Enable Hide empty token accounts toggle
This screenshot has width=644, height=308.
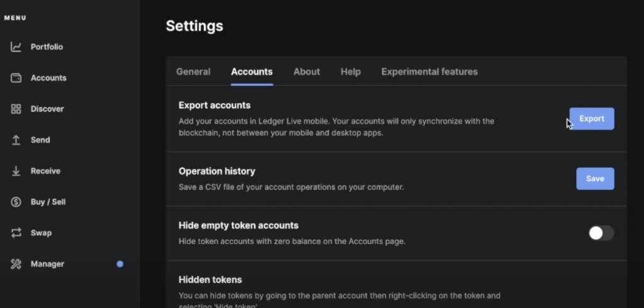click(601, 233)
